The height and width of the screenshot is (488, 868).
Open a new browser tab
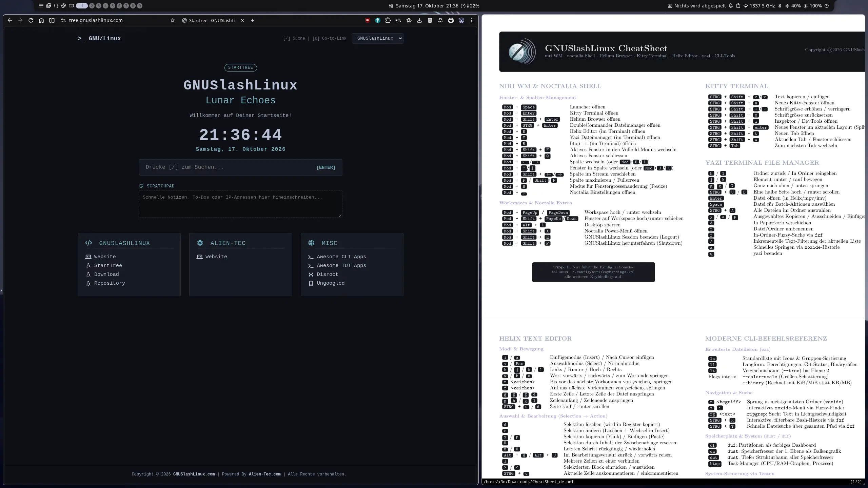point(253,20)
